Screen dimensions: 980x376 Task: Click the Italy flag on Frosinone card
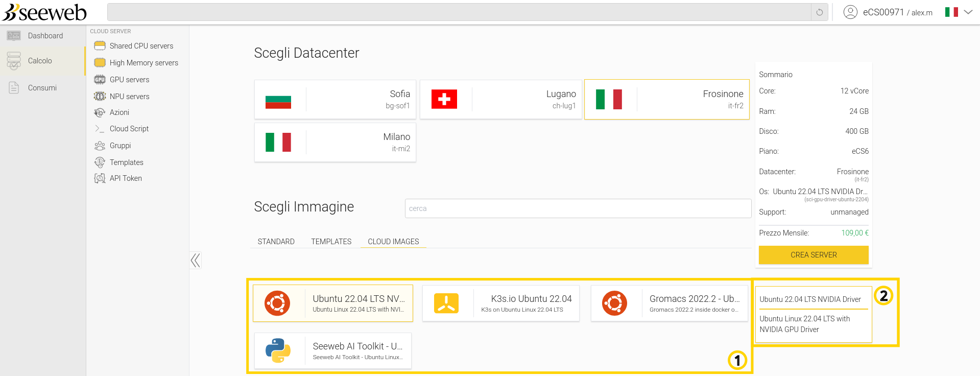[609, 99]
